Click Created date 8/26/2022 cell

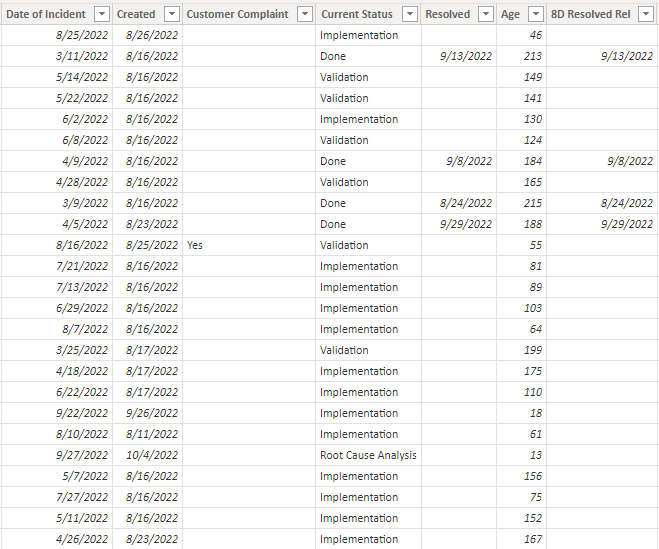pyautogui.click(x=148, y=35)
